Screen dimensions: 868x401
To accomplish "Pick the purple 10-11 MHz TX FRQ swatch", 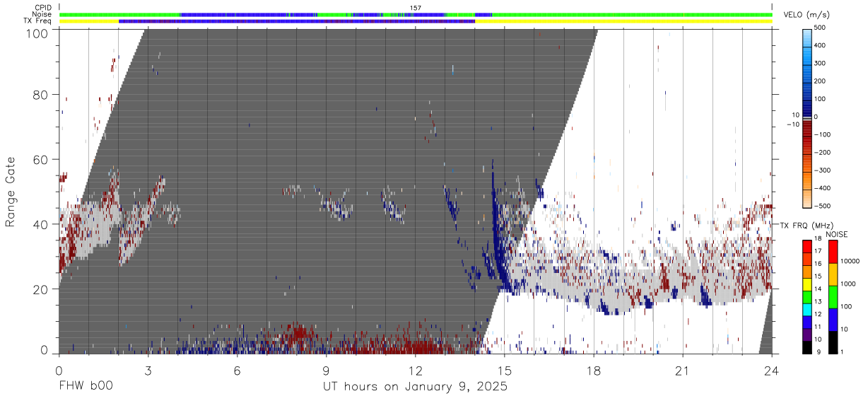I will pyautogui.click(x=807, y=333).
